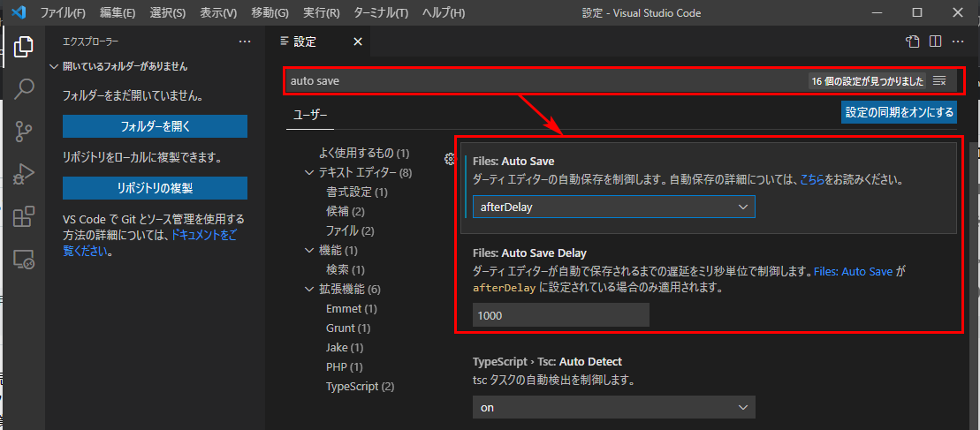Collapse 開いているフォルダーがありません section
980x430 pixels.
[54, 66]
